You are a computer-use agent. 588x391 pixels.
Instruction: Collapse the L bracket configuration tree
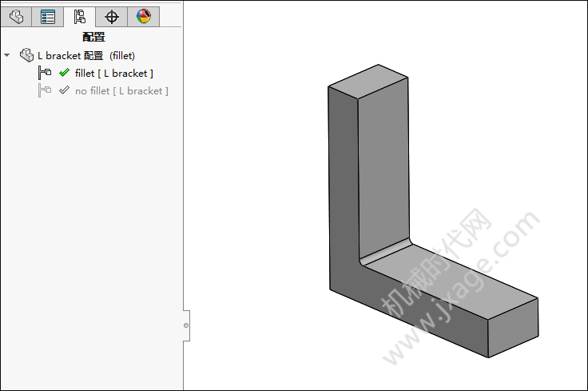(x=6, y=55)
